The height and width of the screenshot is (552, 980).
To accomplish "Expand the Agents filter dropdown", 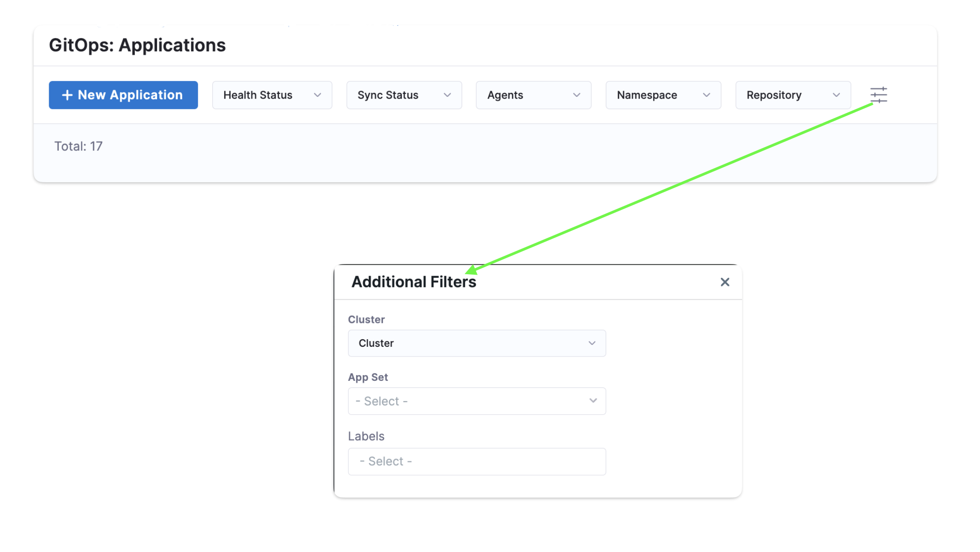I will (533, 95).
